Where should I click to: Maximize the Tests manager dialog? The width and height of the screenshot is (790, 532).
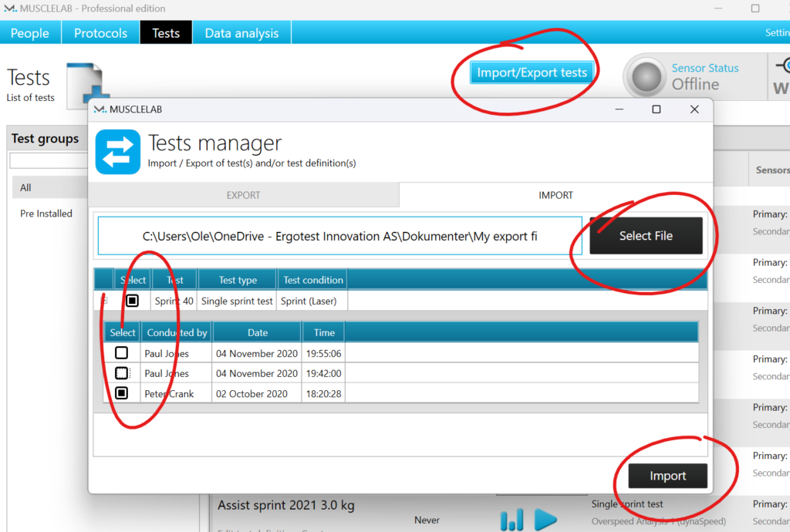[x=656, y=109]
